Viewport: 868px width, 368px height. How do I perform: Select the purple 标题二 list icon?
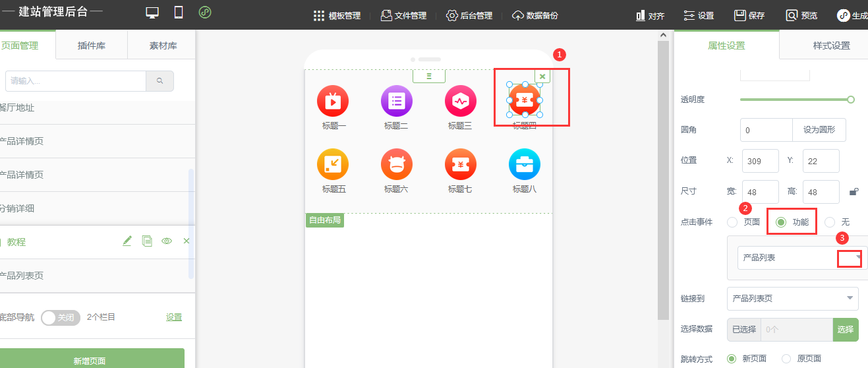point(396,101)
